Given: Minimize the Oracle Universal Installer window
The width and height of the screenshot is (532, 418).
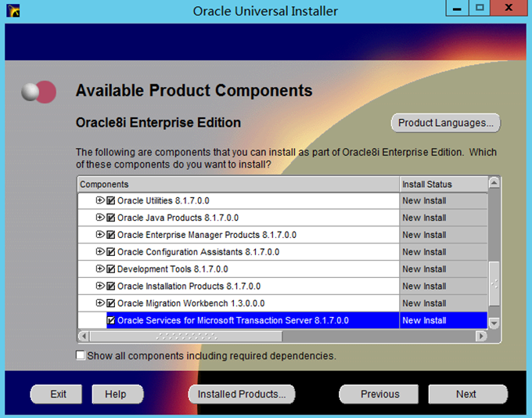Looking at the screenshot, I should click(x=457, y=8).
